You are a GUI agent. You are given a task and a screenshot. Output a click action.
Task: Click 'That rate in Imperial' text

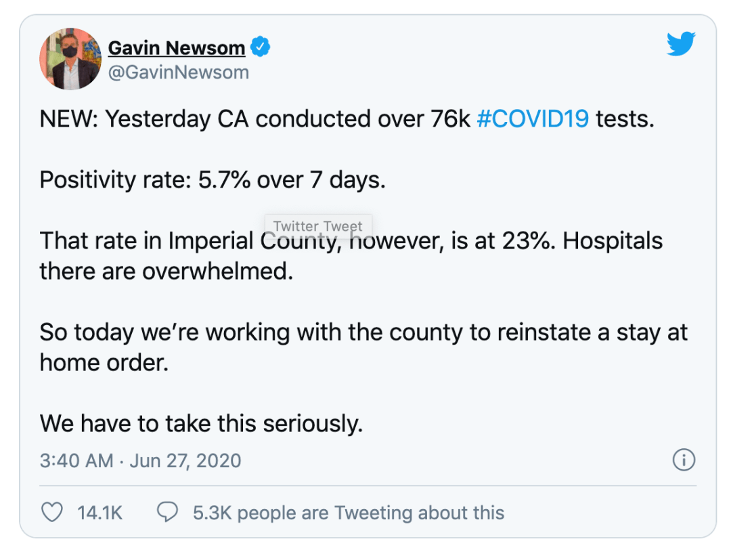coord(146,242)
